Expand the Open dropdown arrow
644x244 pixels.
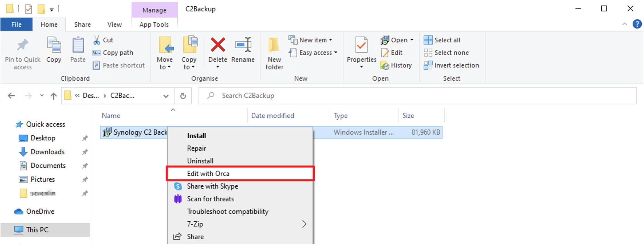pos(412,40)
